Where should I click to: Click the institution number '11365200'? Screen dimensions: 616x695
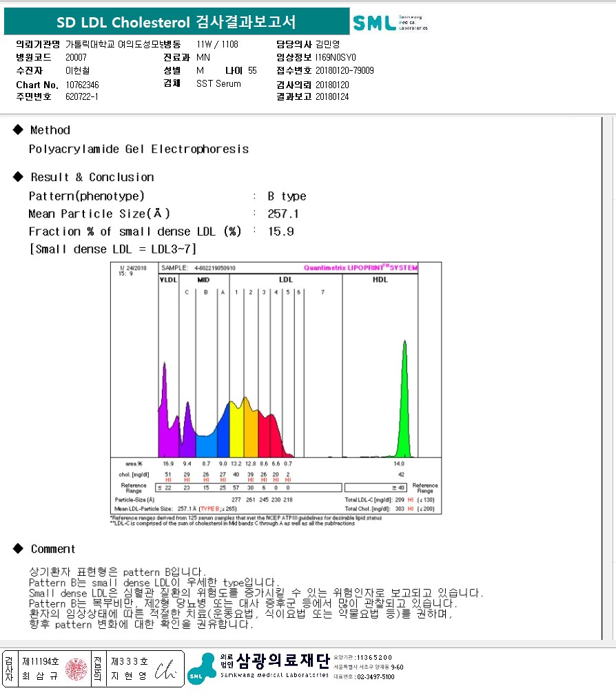(x=374, y=657)
